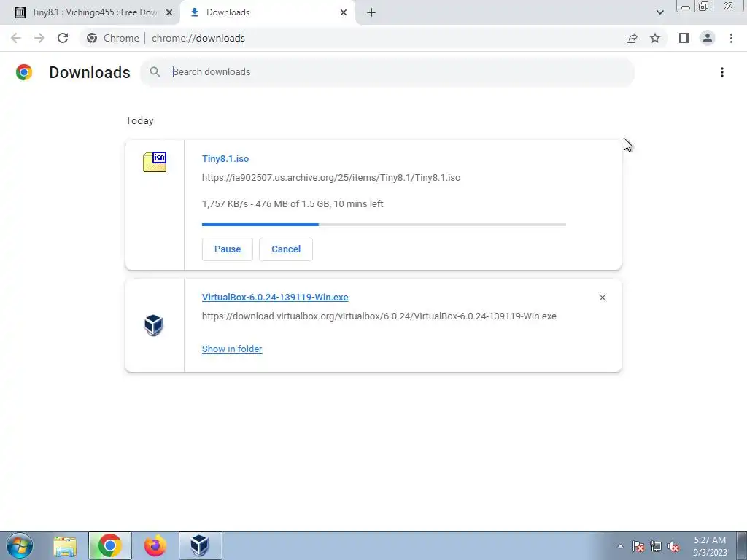Open the side panel icon
The image size is (747, 560).
pos(684,38)
